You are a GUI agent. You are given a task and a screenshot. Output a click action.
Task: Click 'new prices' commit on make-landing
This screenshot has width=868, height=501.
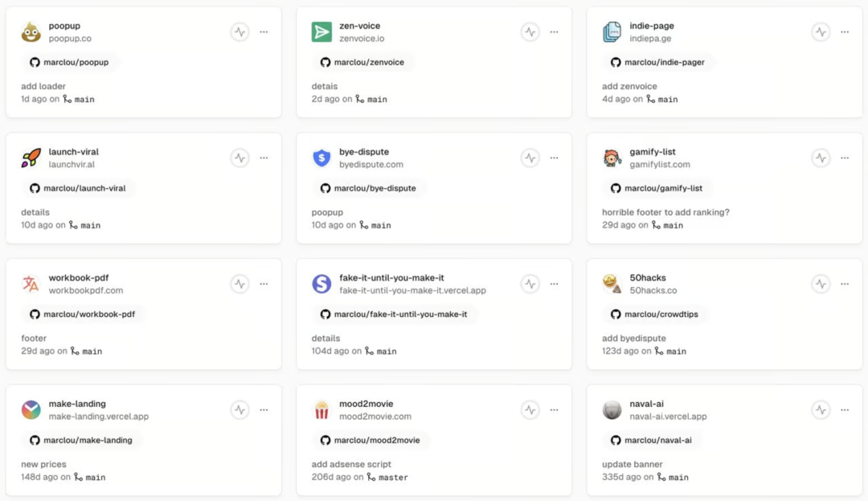[43, 464]
